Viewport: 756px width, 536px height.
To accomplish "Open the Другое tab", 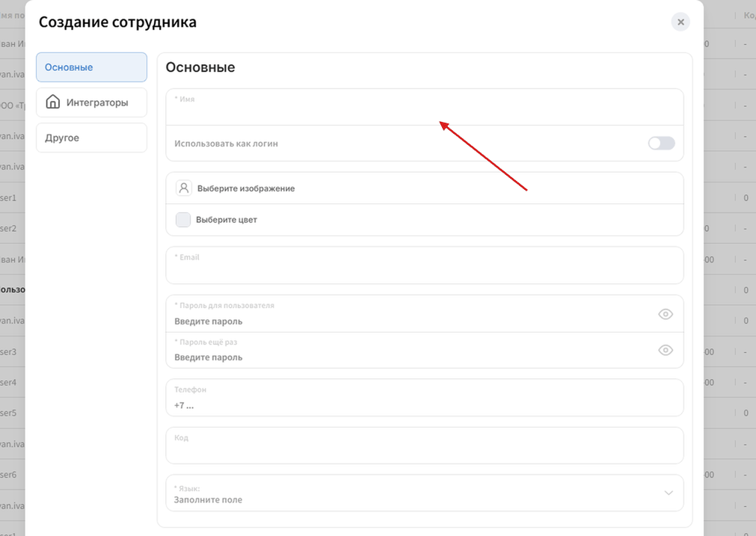I will click(x=92, y=138).
